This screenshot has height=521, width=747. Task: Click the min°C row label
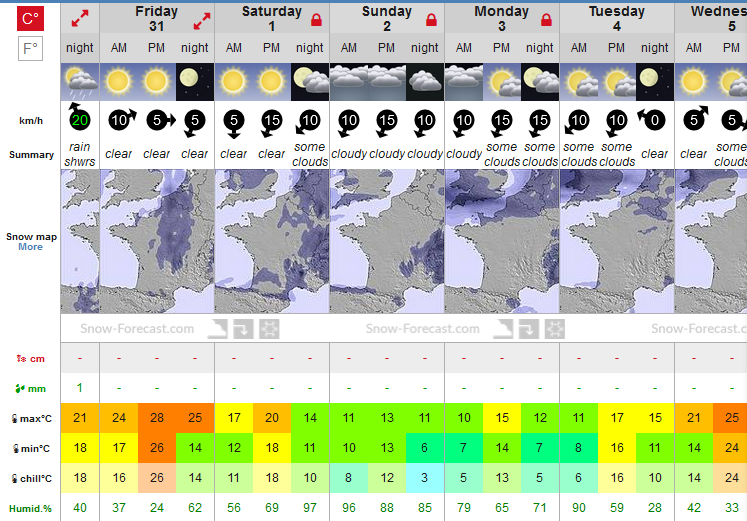[x=31, y=449]
